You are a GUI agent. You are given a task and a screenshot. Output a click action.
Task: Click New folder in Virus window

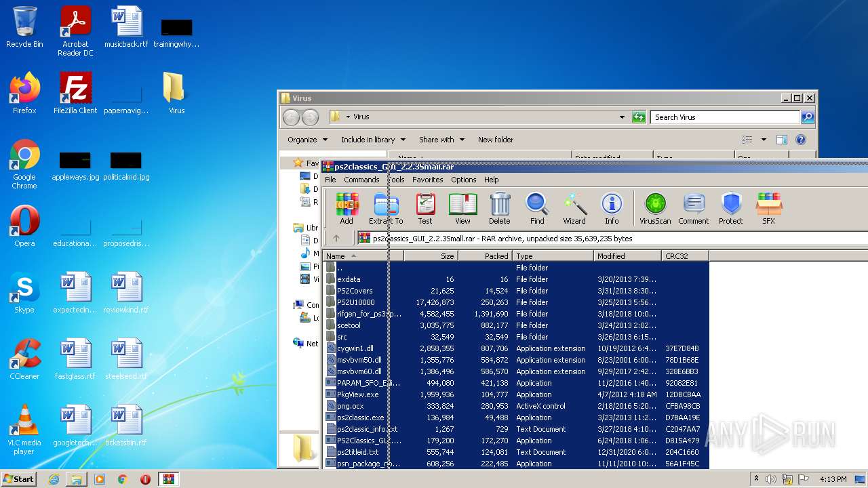tap(496, 140)
